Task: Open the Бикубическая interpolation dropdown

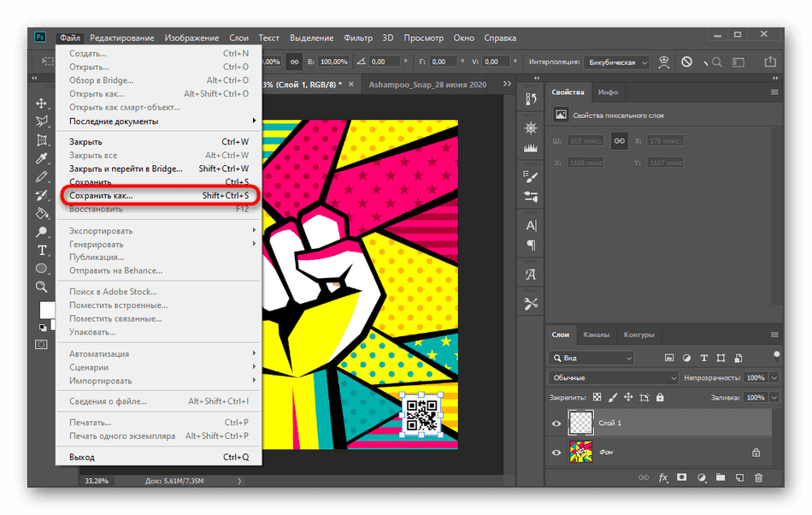Action: [617, 62]
